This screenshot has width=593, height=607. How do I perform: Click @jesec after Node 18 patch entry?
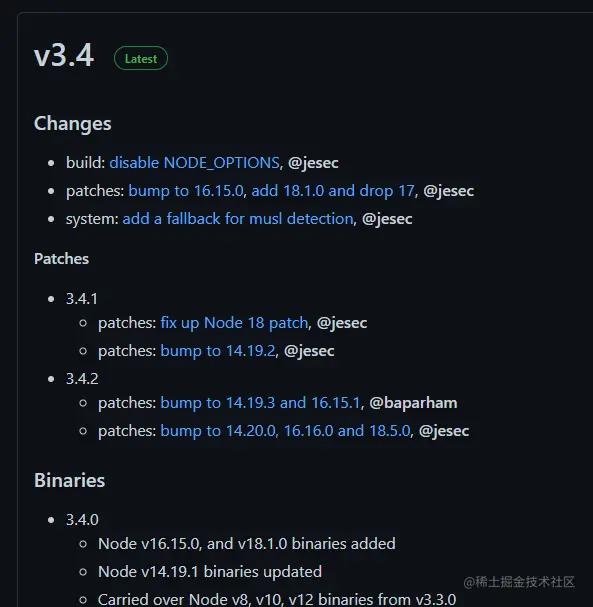342,323
